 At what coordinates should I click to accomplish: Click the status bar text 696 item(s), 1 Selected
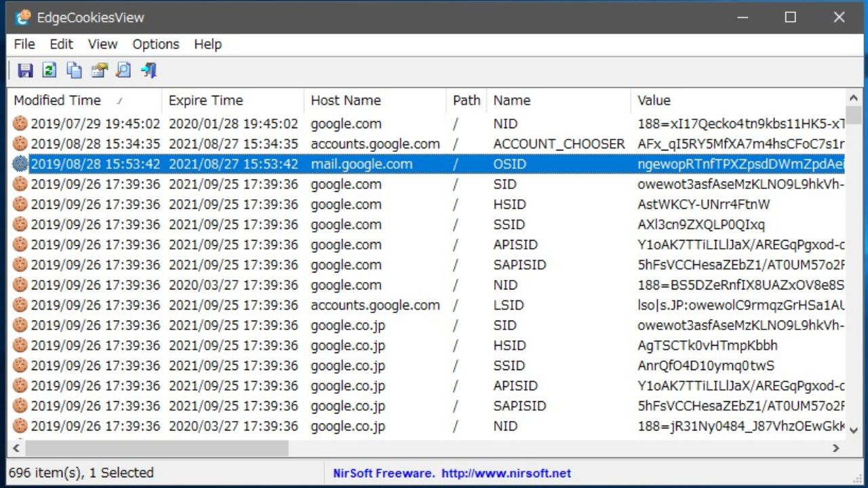coord(81,472)
